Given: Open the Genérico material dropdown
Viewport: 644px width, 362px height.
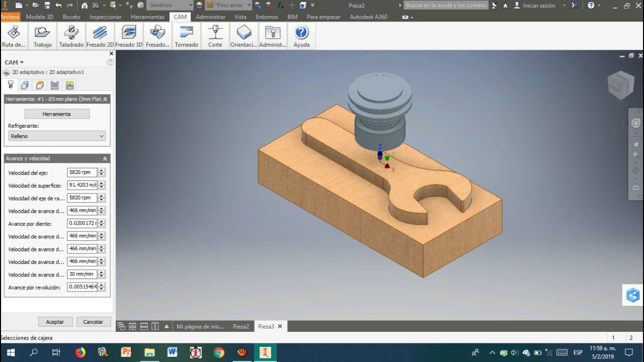Looking at the screenshot, I should [x=170, y=6].
